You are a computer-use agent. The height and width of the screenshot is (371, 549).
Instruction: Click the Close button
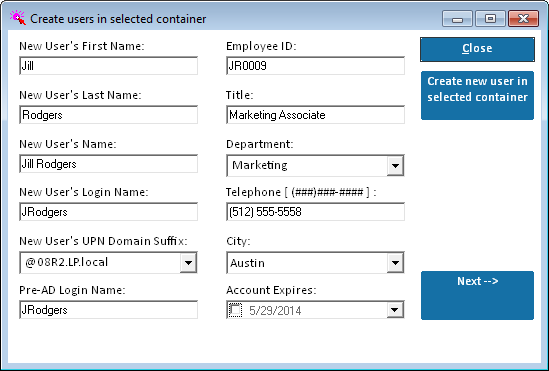[x=477, y=49]
